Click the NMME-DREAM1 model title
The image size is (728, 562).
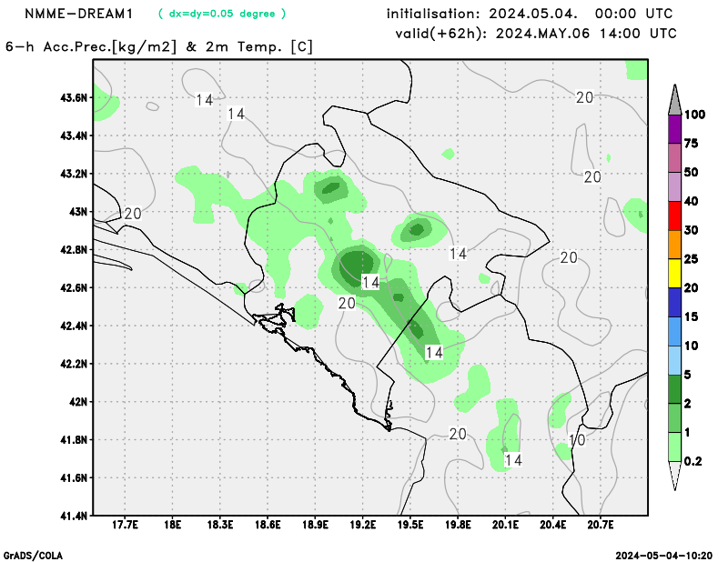point(78,14)
